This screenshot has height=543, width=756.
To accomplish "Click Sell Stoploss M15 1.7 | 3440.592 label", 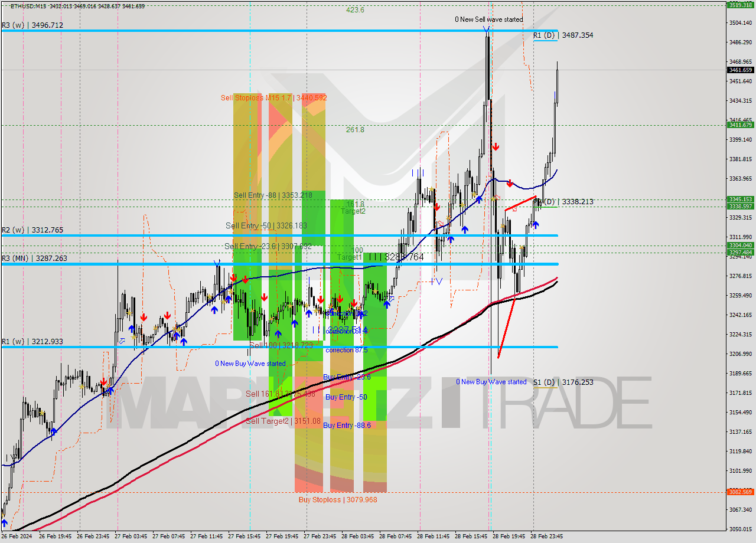I will click(273, 98).
